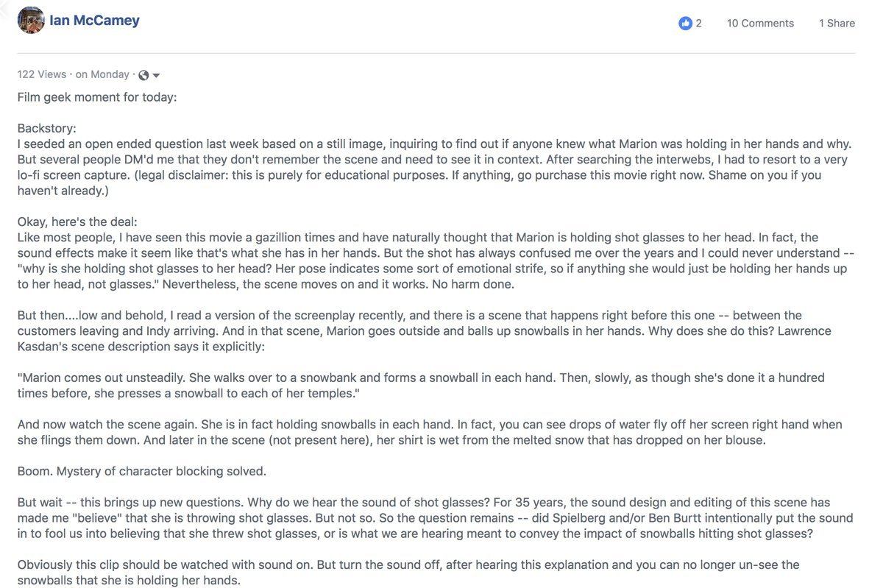Click the final 'Obviously this clip' paragraph
Screen dimensions: 883x588
pos(408,572)
